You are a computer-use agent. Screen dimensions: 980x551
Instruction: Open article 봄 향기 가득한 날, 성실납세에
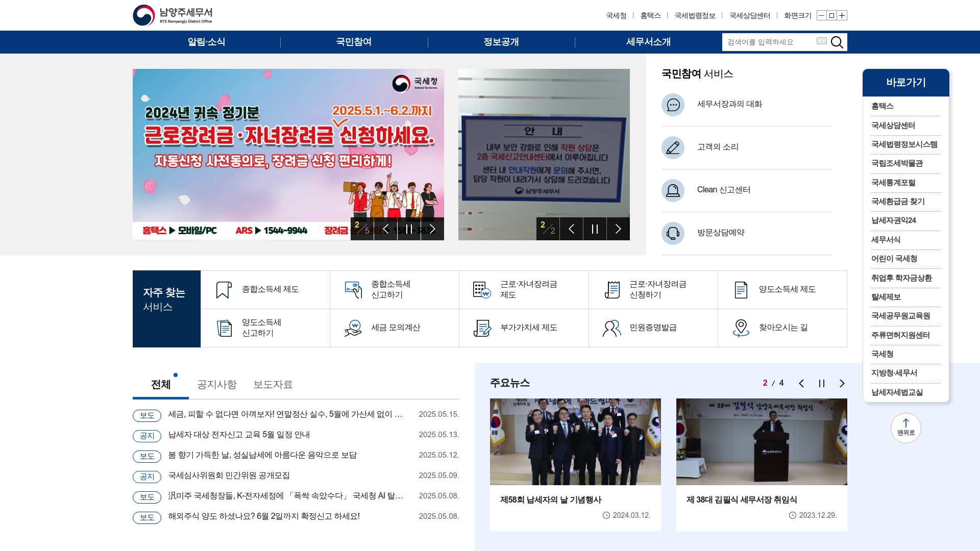262,455
